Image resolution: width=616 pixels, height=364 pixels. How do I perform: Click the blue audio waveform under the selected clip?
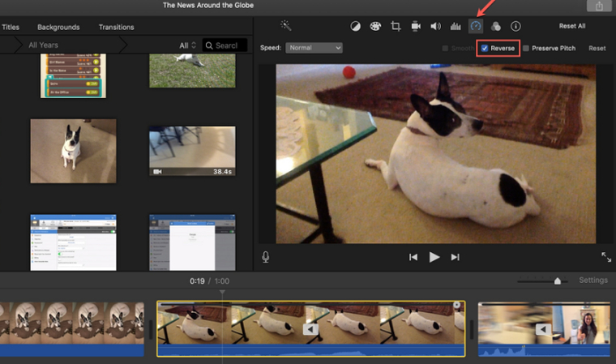point(311,350)
